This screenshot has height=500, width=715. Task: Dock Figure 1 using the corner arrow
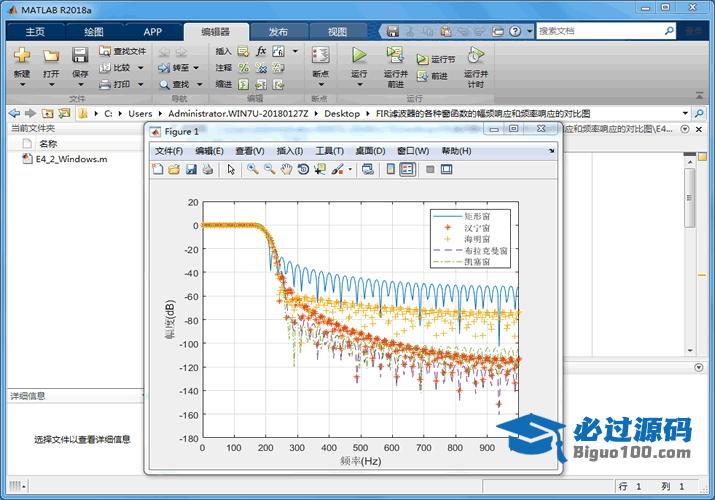click(x=551, y=151)
